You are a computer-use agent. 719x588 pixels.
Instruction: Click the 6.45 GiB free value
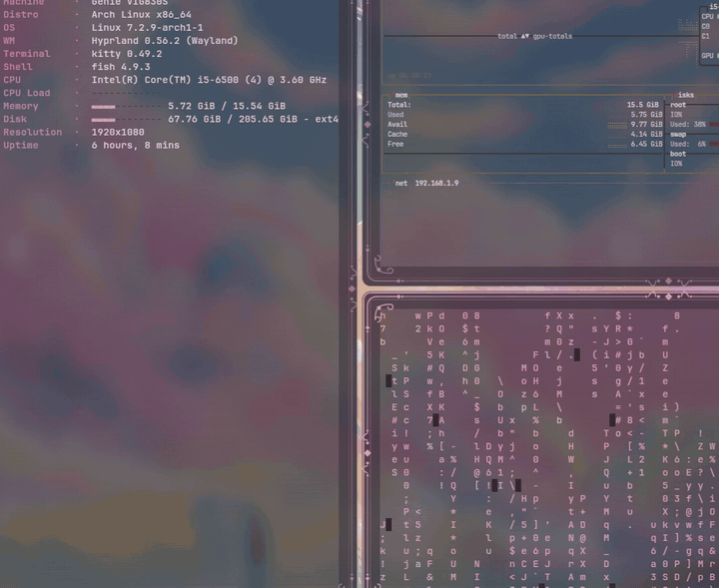[646, 144]
